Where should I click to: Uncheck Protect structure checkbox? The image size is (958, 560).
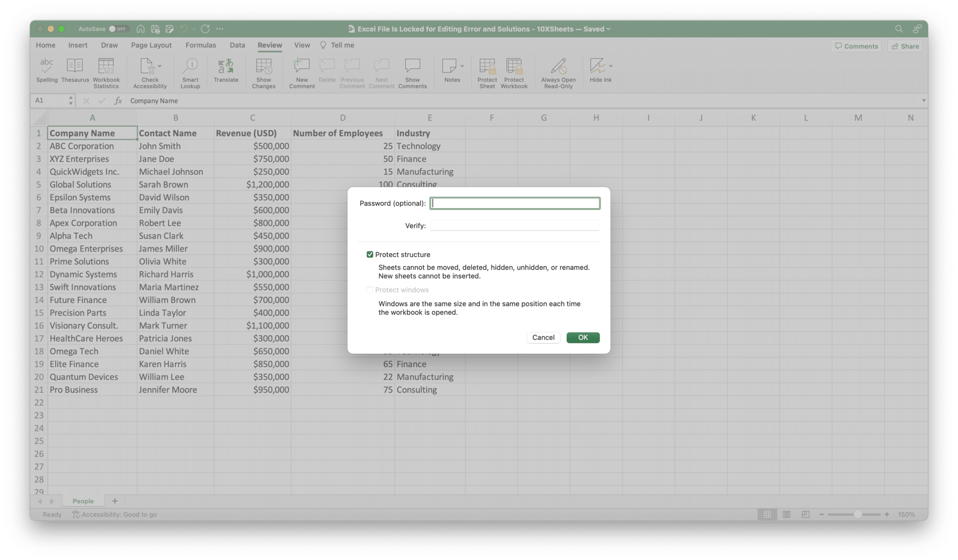(x=370, y=254)
